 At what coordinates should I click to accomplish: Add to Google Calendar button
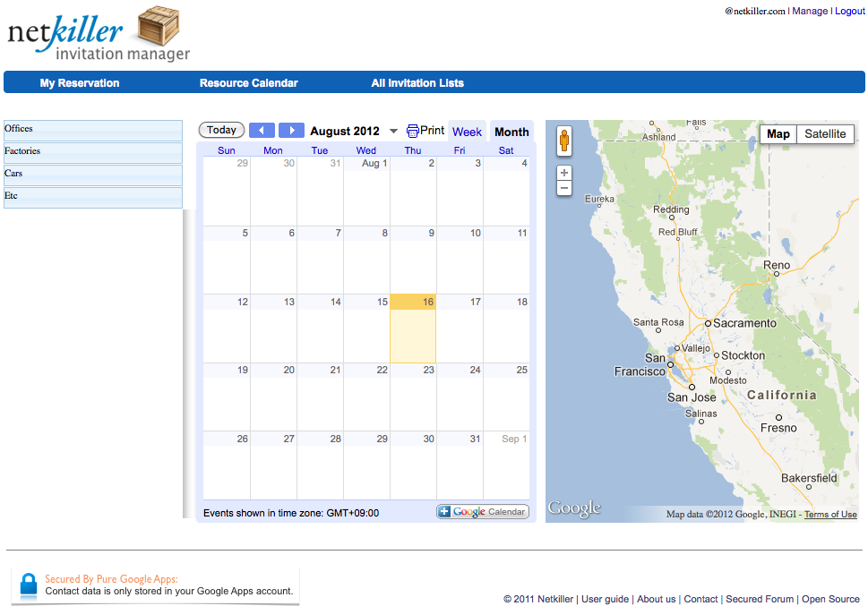483,511
